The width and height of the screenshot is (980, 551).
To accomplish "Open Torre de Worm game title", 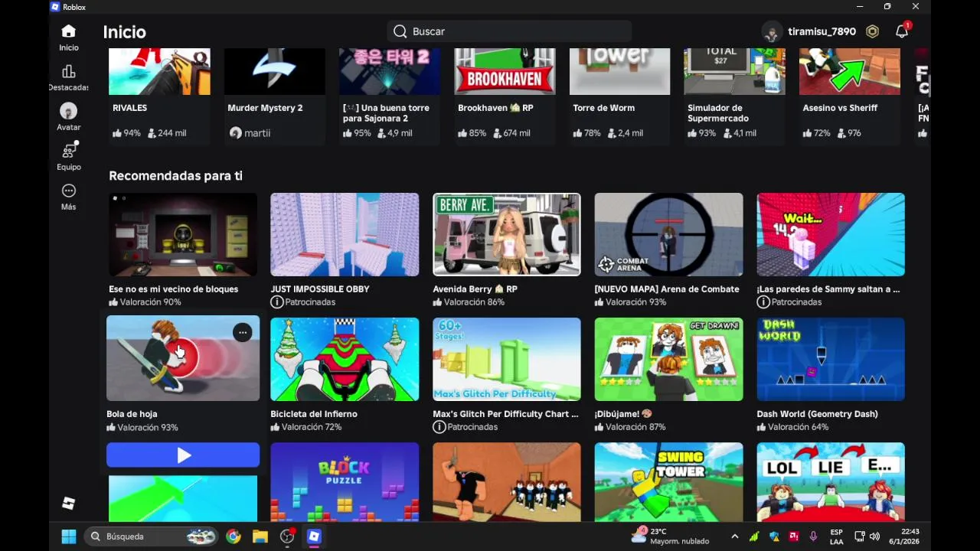I will coord(603,108).
